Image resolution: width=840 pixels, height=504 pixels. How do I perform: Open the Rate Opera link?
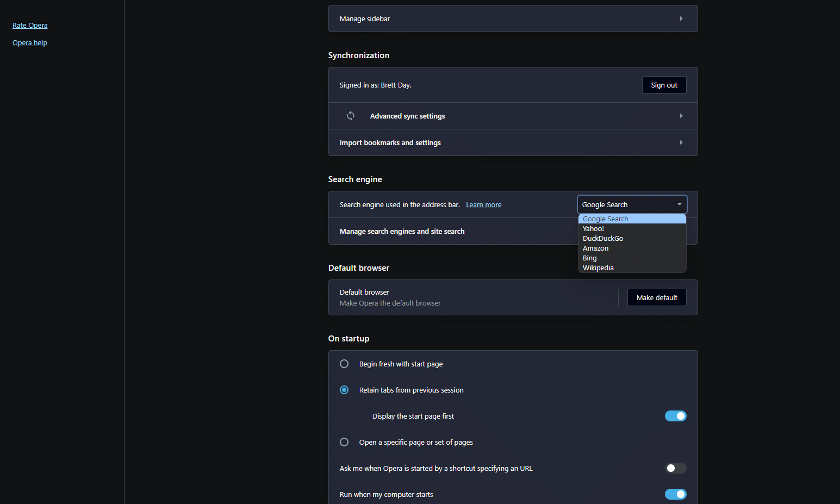(30, 26)
